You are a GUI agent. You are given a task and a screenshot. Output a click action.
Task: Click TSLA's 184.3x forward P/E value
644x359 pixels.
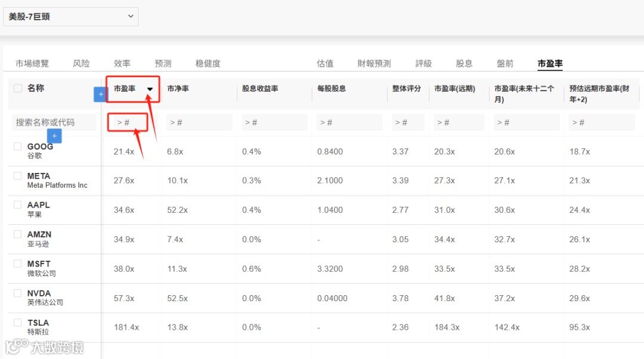[x=447, y=327]
